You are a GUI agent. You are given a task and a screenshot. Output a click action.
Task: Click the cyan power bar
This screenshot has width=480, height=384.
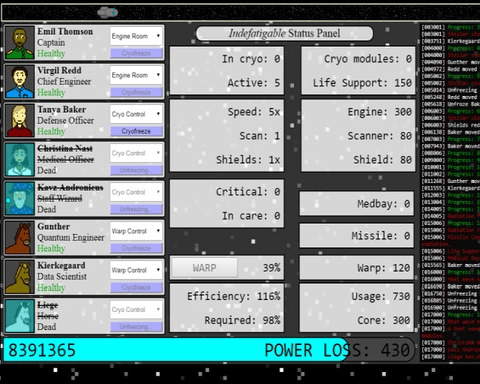pos(176,350)
